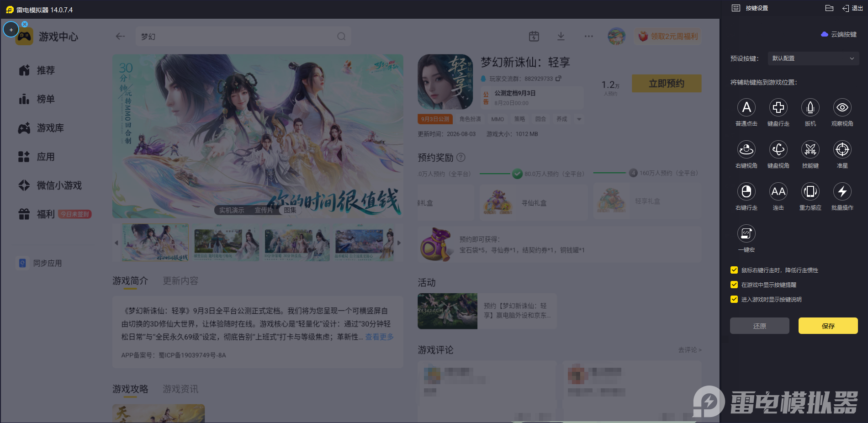The image size is (868, 423).
Task: Select the 右键行走 right-click walk icon
Action: click(x=746, y=191)
